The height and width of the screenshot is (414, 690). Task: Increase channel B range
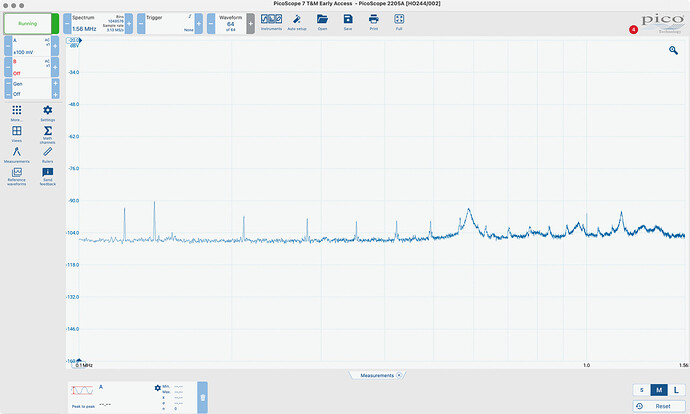[55, 67]
